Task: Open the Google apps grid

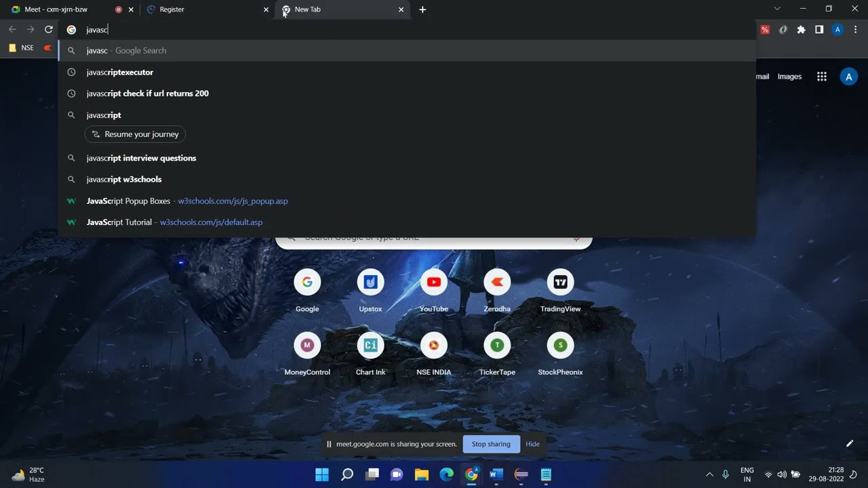Action: click(822, 77)
